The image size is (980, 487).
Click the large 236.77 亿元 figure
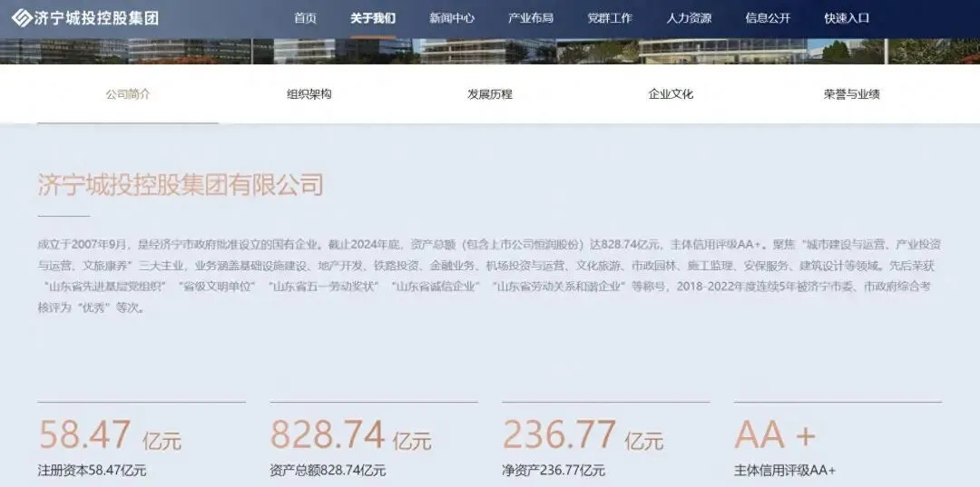(x=583, y=434)
